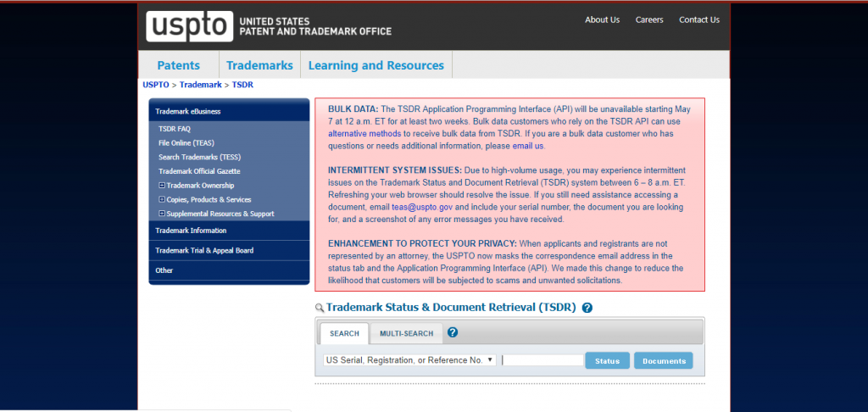Click the USPTO logo
The width and height of the screenshot is (868, 412).
click(189, 26)
